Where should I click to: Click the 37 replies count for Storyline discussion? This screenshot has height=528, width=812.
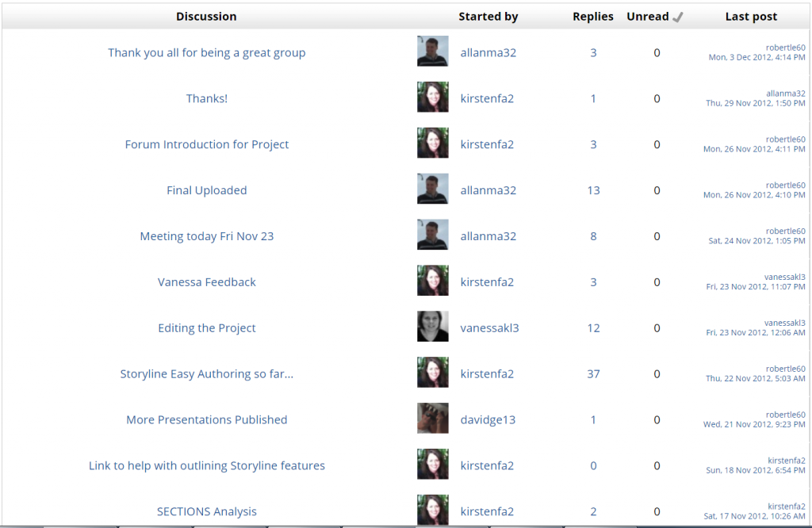click(x=593, y=374)
